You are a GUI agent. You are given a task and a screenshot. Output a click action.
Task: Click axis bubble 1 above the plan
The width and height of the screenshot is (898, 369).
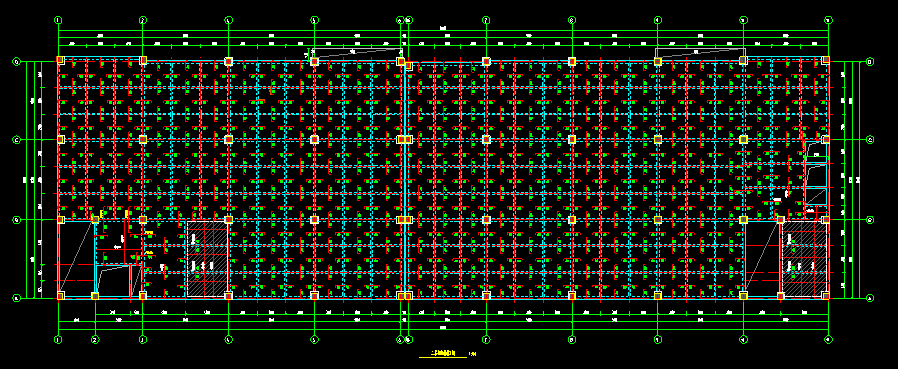pos(58,20)
